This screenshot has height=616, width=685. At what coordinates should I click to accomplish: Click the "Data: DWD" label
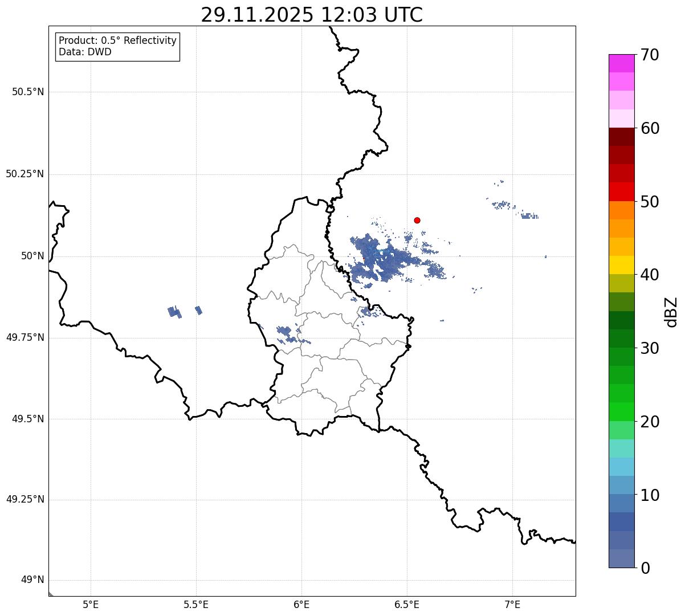tap(85, 52)
